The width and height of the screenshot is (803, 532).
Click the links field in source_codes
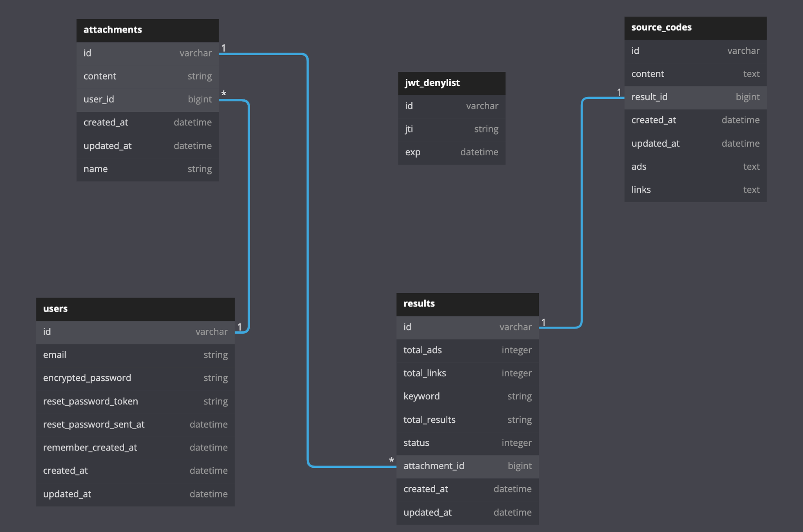[x=695, y=190]
